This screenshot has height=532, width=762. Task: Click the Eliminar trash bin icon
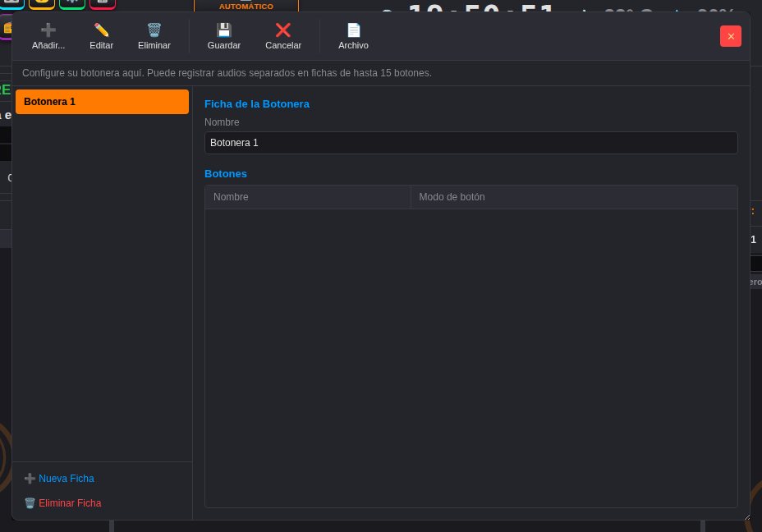click(x=154, y=30)
